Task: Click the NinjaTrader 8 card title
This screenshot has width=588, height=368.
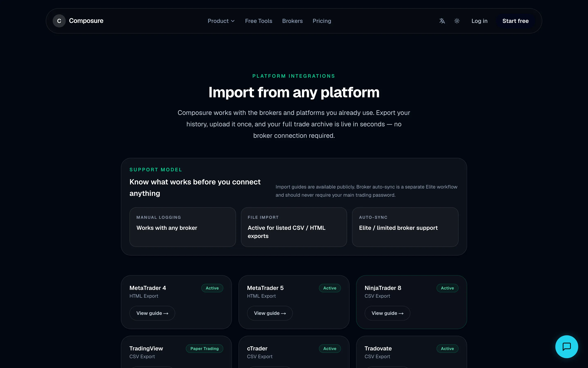Action: pyautogui.click(x=383, y=288)
